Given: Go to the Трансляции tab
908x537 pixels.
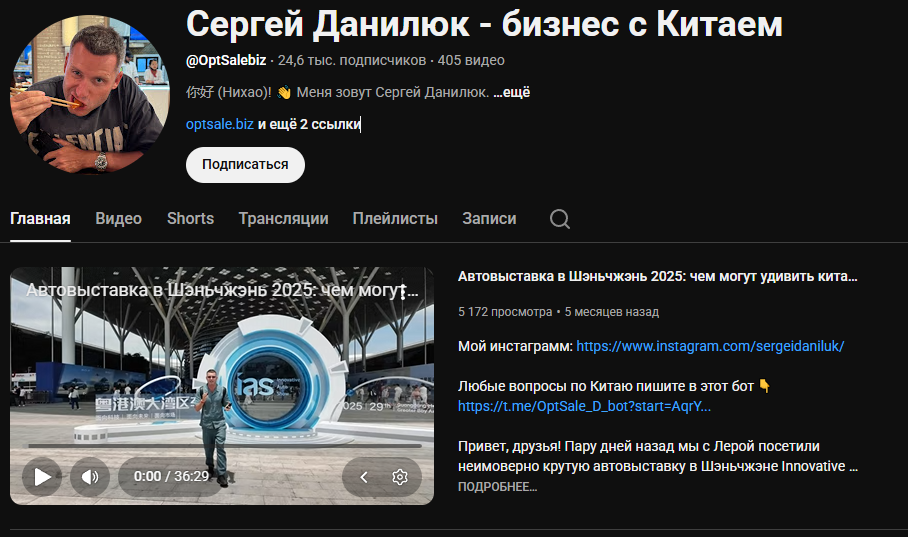Looking at the screenshot, I should [283, 219].
